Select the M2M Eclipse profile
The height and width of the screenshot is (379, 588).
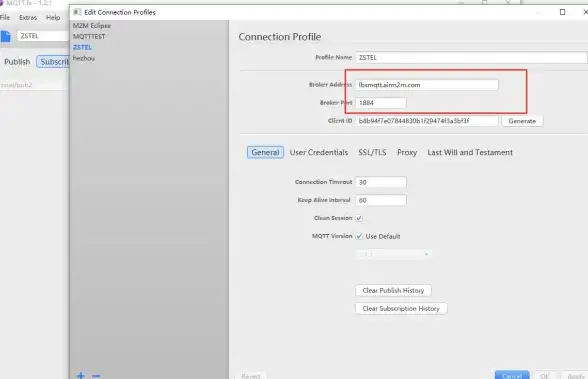[92, 26]
